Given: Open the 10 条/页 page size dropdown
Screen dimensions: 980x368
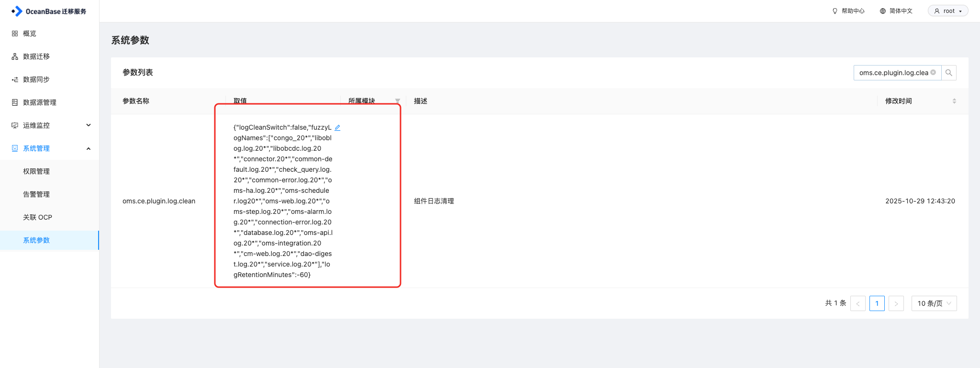Looking at the screenshot, I should (934, 303).
